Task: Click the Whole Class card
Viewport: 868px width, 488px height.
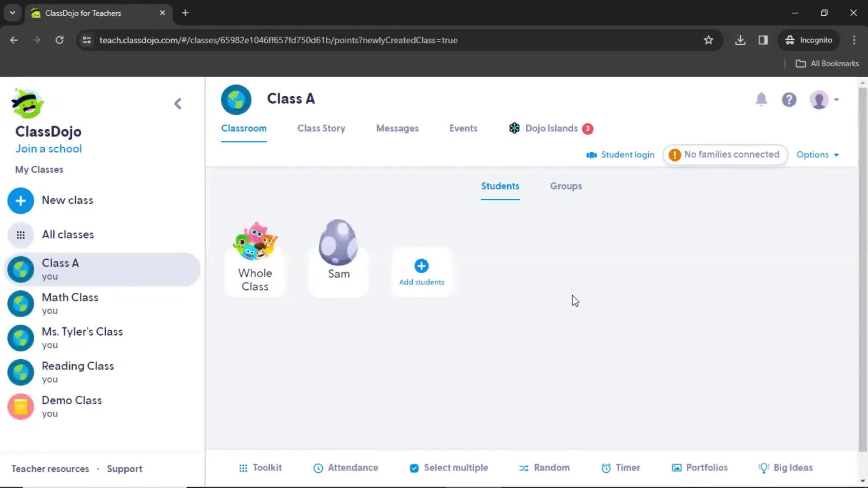Action: [255, 259]
